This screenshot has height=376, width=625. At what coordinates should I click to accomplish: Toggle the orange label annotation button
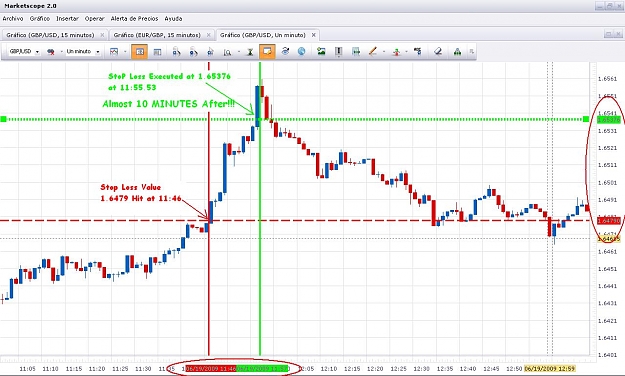(x=267, y=52)
